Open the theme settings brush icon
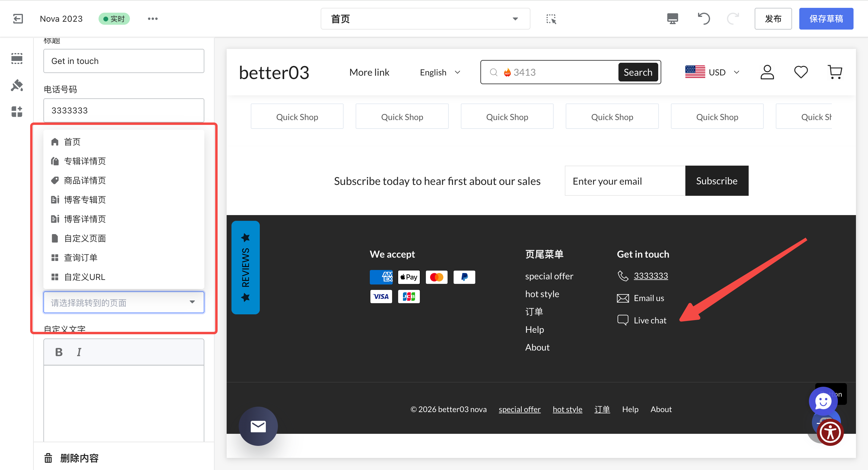Image resolution: width=868 pixels, height=470 pixels. pos(17,85)
